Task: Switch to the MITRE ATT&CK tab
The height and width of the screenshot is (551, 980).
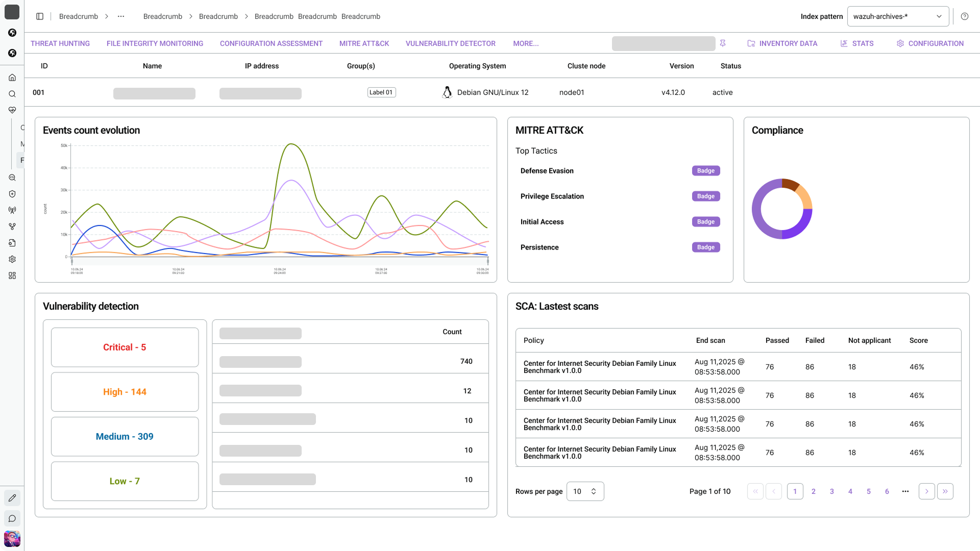Action: click(x=364, y=43)
